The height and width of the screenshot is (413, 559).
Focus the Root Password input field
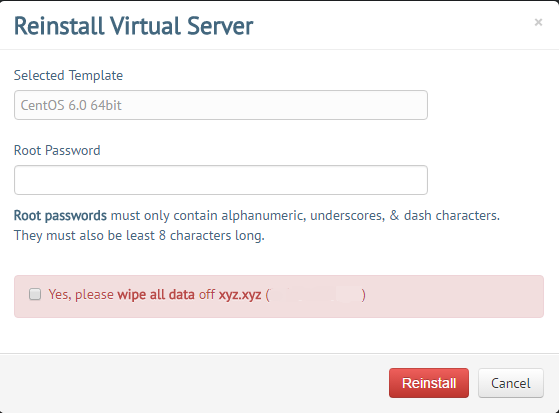[221, 180]
